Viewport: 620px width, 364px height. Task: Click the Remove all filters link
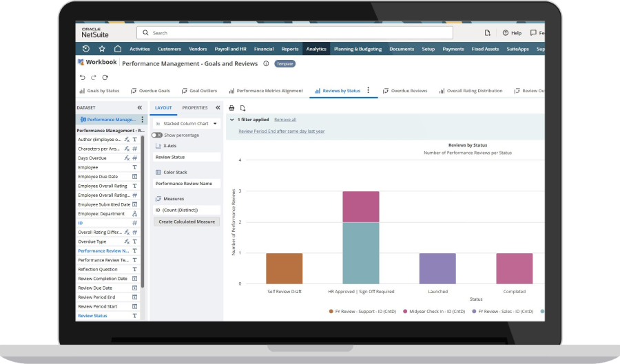coord(285,120)
